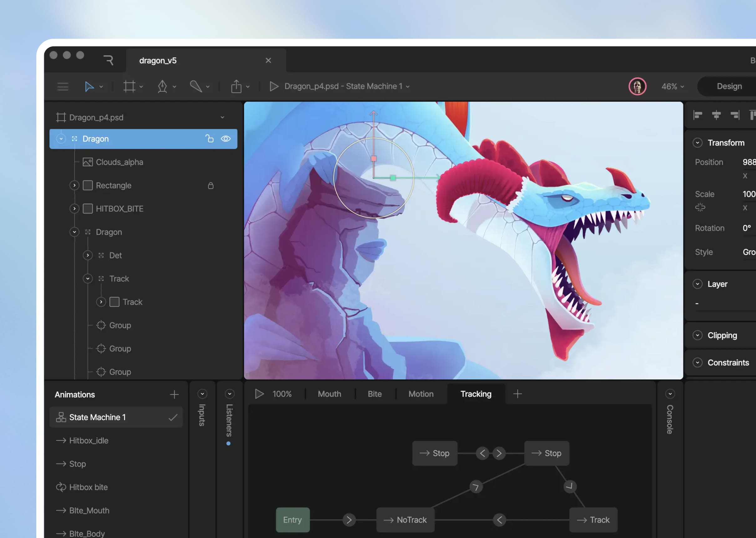The height and width of the screenshot is (538, 756).
Task: Hide the Dragon layer with eye icon
Action: (x=226, y=139)
